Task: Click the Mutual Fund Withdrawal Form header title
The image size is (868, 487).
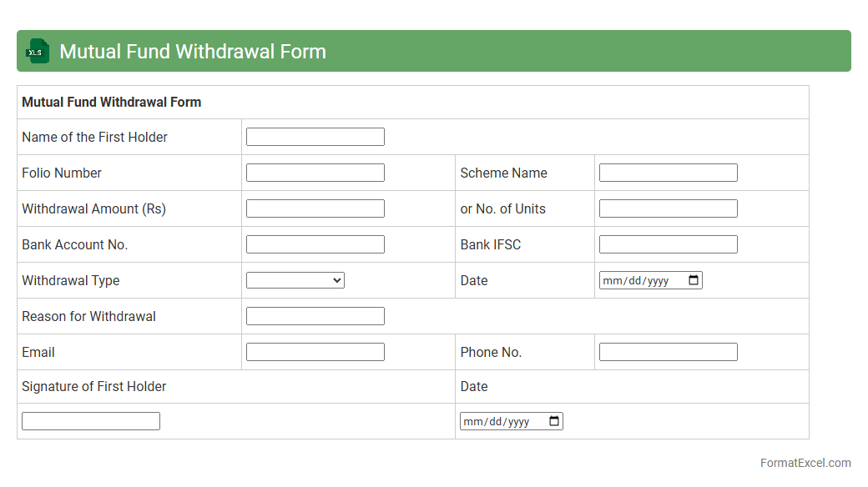Action: click(193, 52)
